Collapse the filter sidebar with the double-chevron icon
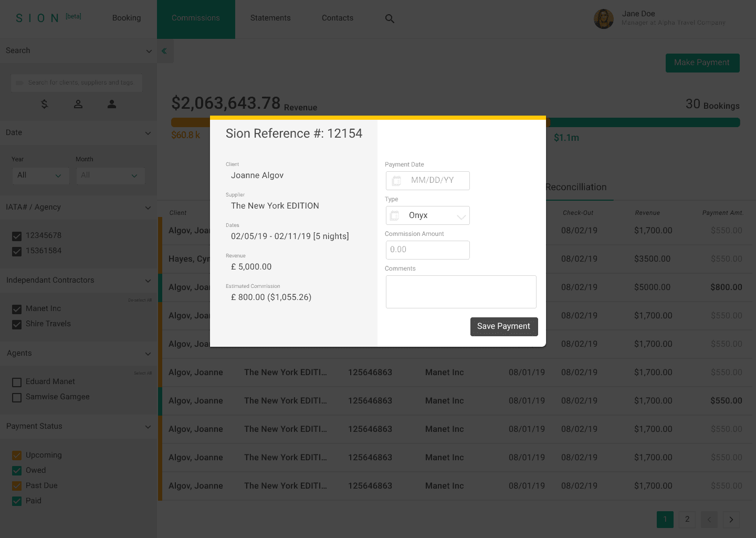Image resolution: width=756 pixels, height=538 pixels. pyautogui.click(x=164, y=51)
